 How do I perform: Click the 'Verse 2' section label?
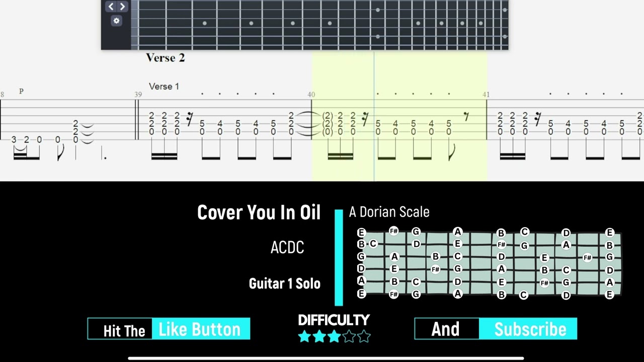tap(165, 58)
